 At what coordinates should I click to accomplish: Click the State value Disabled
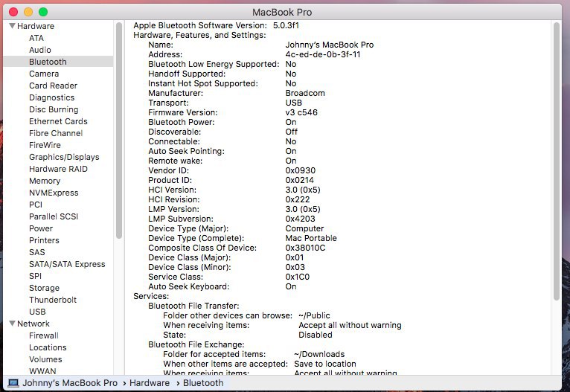(316, 335)
